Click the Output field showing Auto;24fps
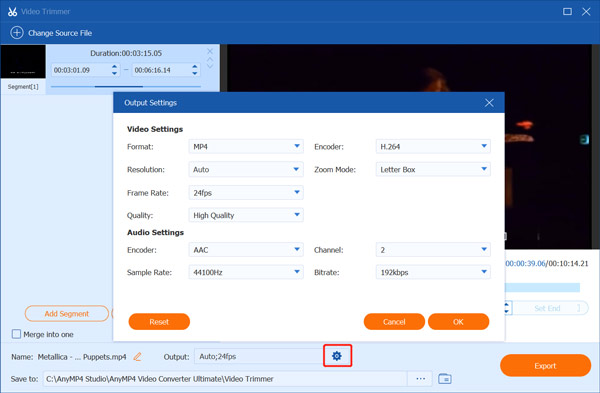This screenshot has height=393, width=600. (x=259, y=357)
